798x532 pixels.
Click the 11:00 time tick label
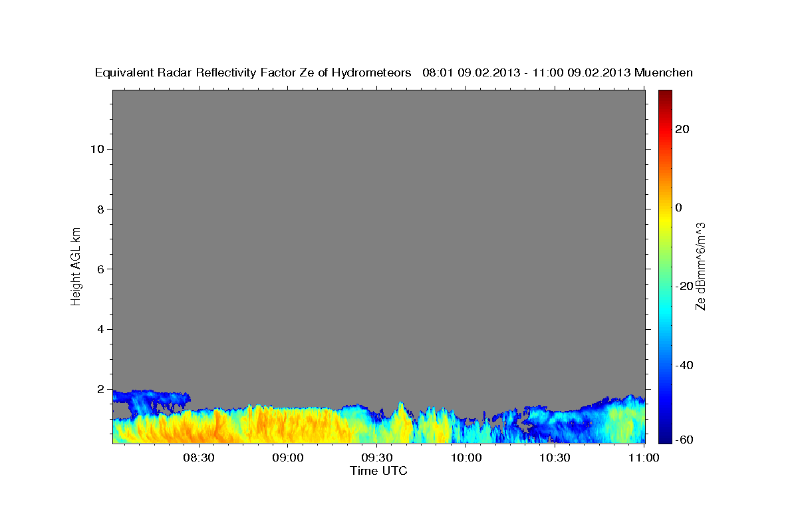[x=643, y=458]
